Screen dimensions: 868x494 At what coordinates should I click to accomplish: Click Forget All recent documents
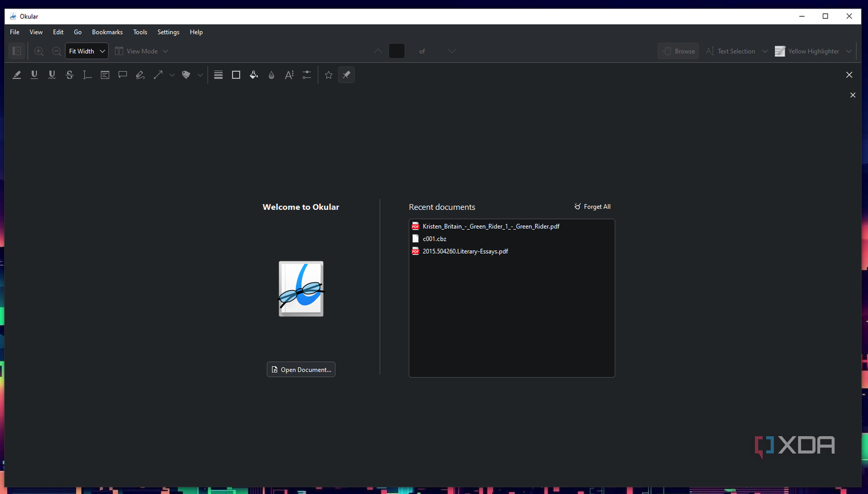pos(592,206)
